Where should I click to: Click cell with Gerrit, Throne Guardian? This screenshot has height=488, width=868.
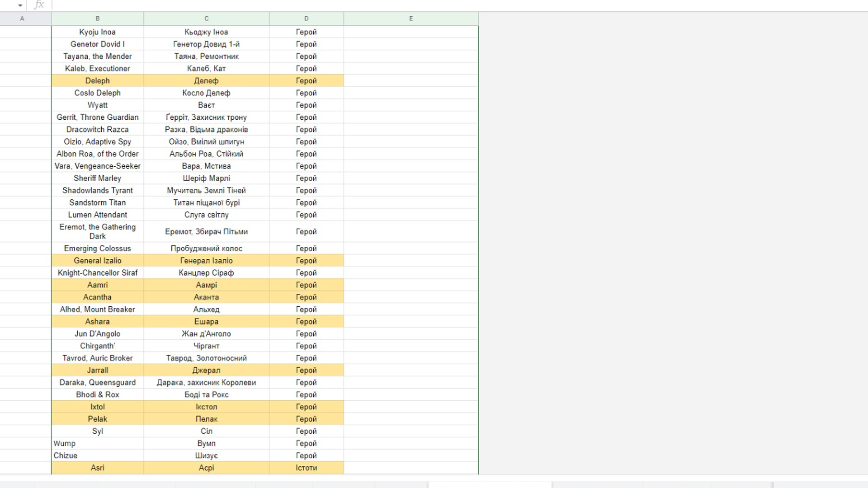click(x=97, y=117)
